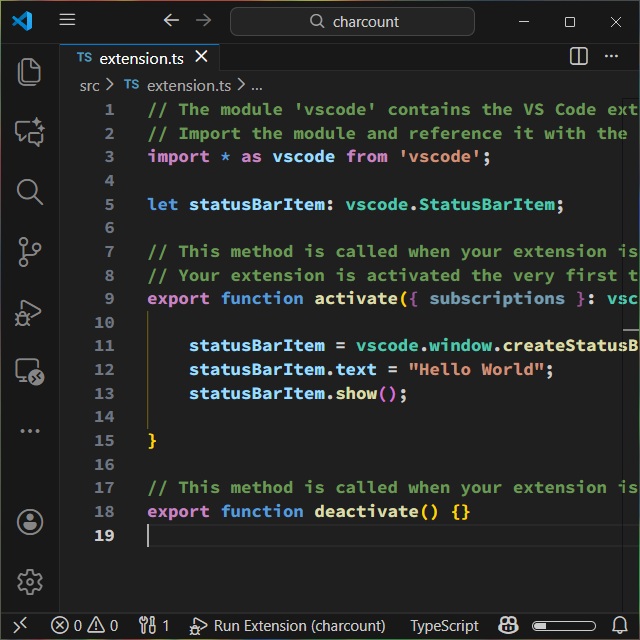
Task: Open the Remote Explorer view
Action: click(x=30, y=372)
